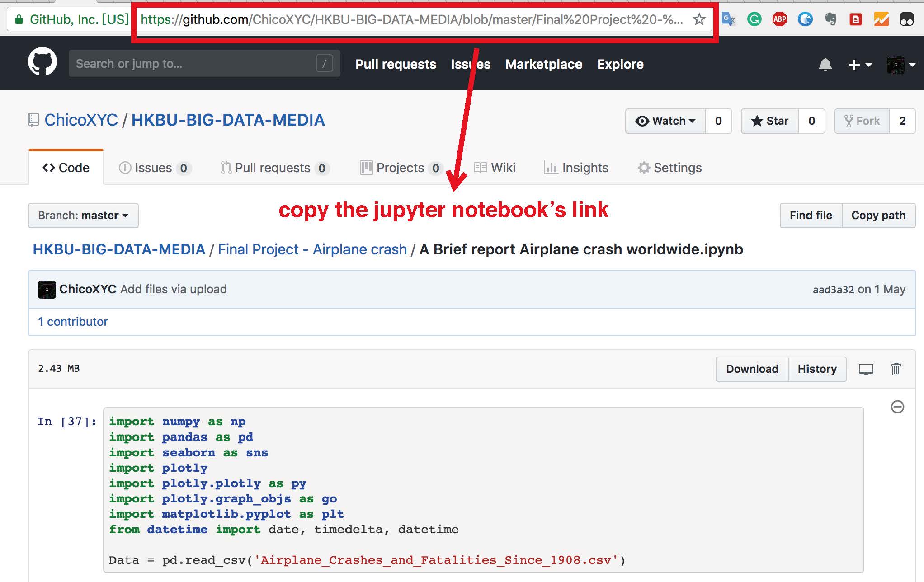Star the HKBU-BIG-DATA-MEDIA repository

pos(770,121)
